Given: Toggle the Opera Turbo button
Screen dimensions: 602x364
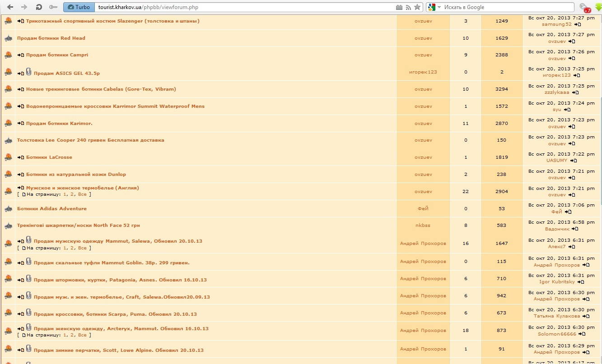Looking at the screenshot, I should click(79, 7).
